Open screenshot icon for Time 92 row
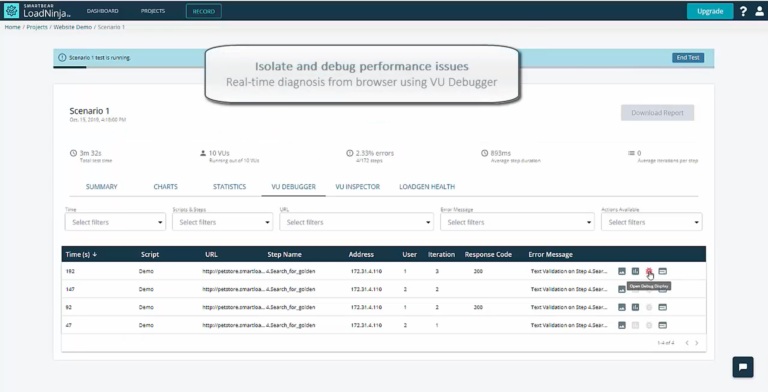 point(622,307)
